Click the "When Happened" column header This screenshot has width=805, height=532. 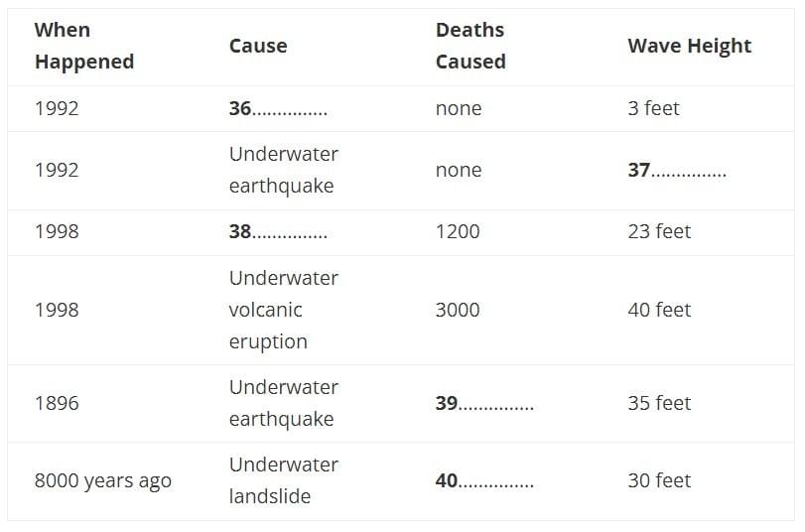[x=83, y=46]
